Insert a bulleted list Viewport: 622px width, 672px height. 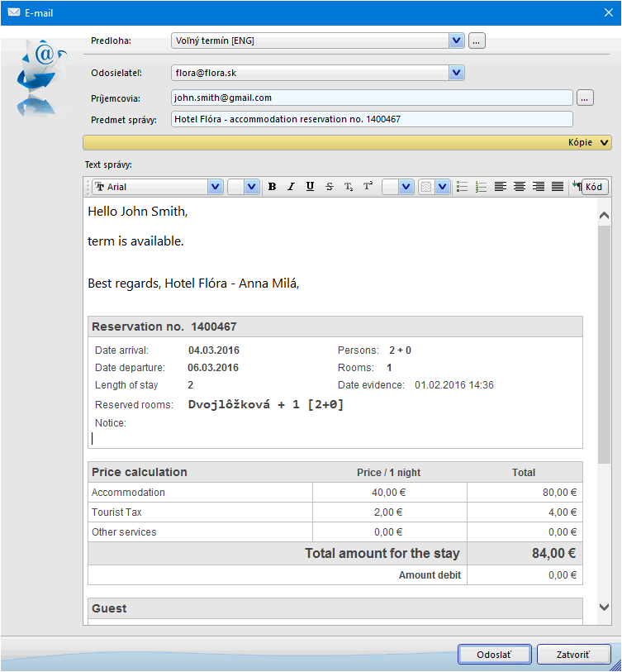463,187
